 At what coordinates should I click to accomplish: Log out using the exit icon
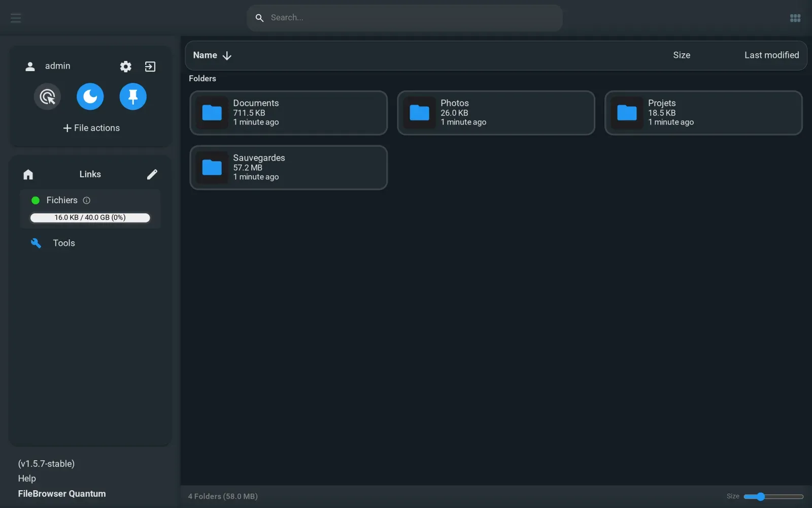coord(150,67)
